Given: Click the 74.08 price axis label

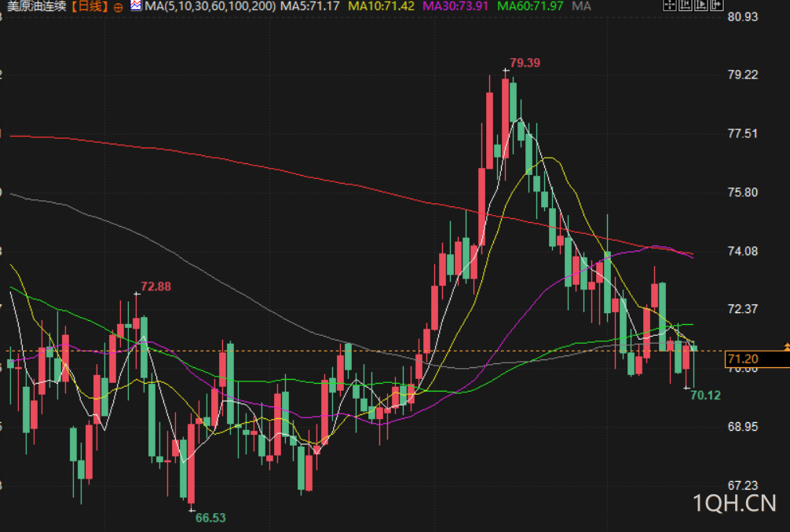Looking at the screenshot, I should (743, 250).
